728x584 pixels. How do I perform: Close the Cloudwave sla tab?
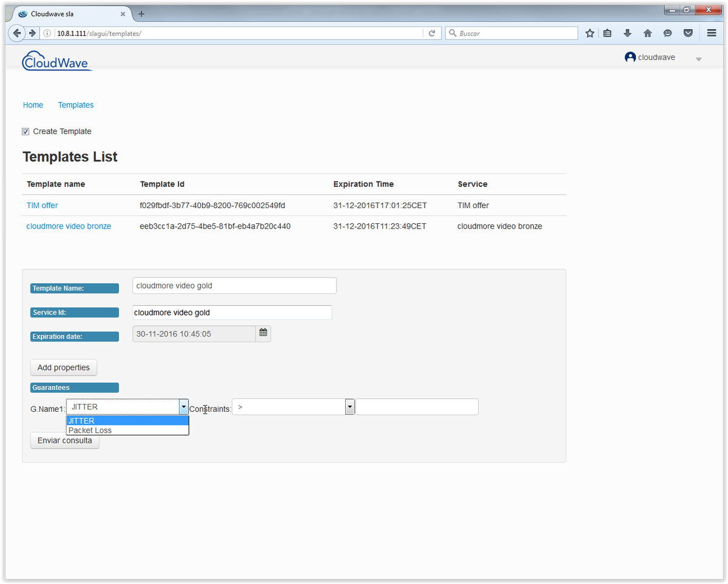click(x=123, y=13)
